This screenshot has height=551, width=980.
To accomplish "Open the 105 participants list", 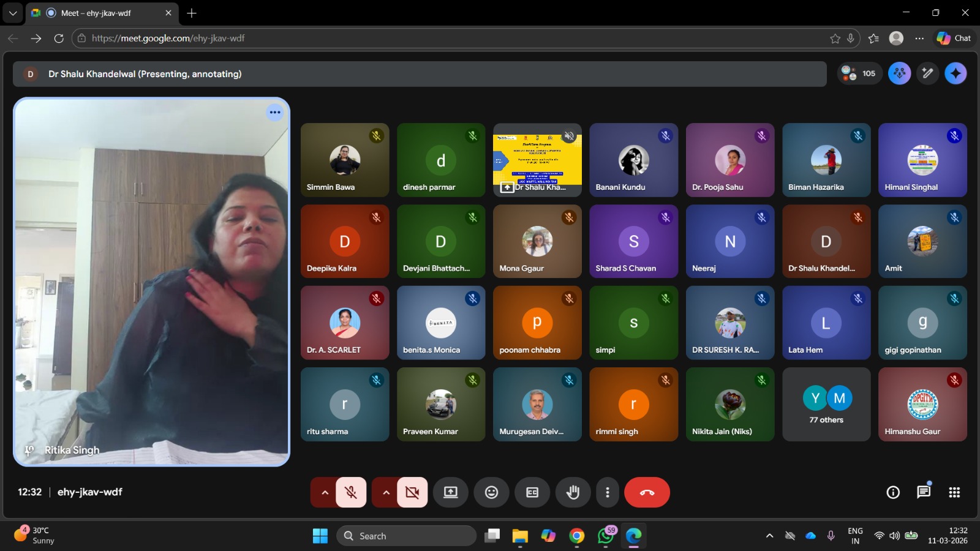I will click(x=860, y=73).
